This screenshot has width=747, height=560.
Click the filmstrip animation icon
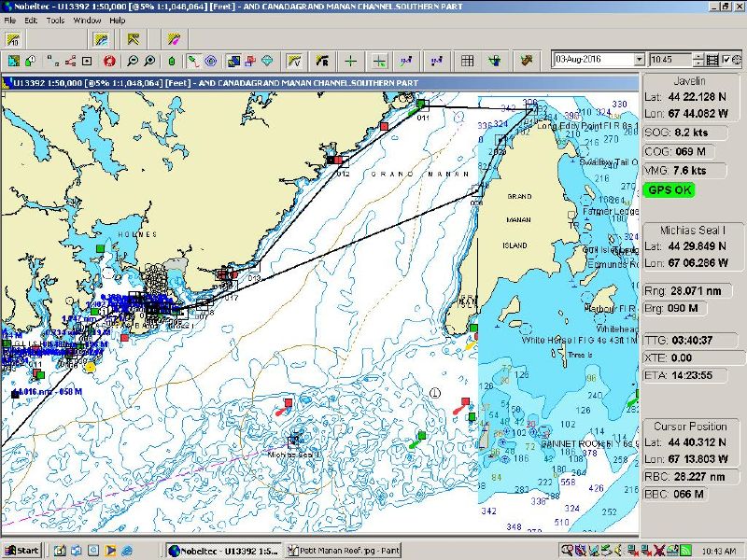[712, 60]
